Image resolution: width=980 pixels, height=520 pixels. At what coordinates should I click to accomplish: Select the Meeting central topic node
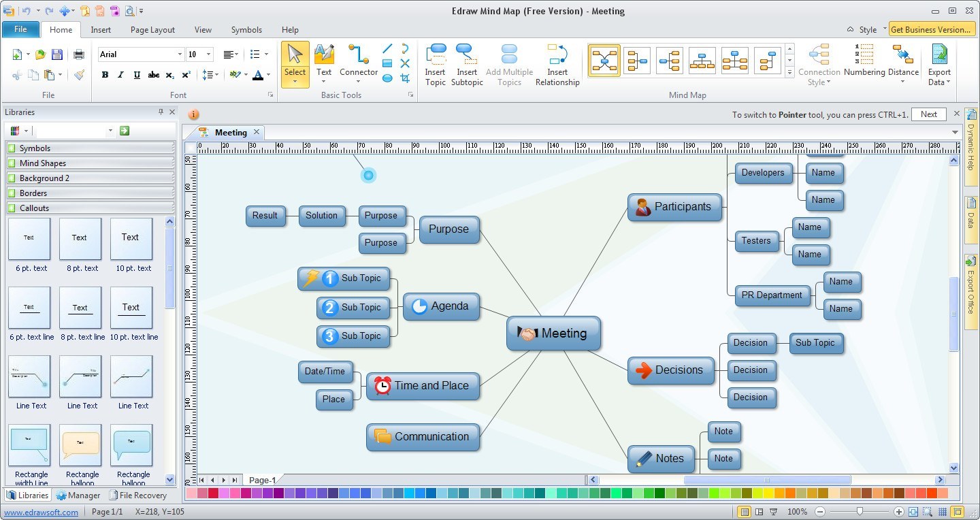coord(553,334)
